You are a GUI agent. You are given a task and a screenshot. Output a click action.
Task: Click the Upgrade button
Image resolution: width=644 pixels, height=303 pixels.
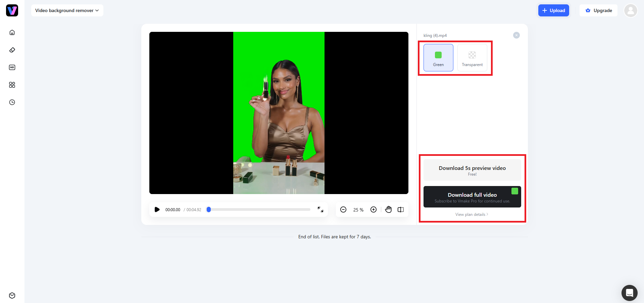(x=599, y=10)
